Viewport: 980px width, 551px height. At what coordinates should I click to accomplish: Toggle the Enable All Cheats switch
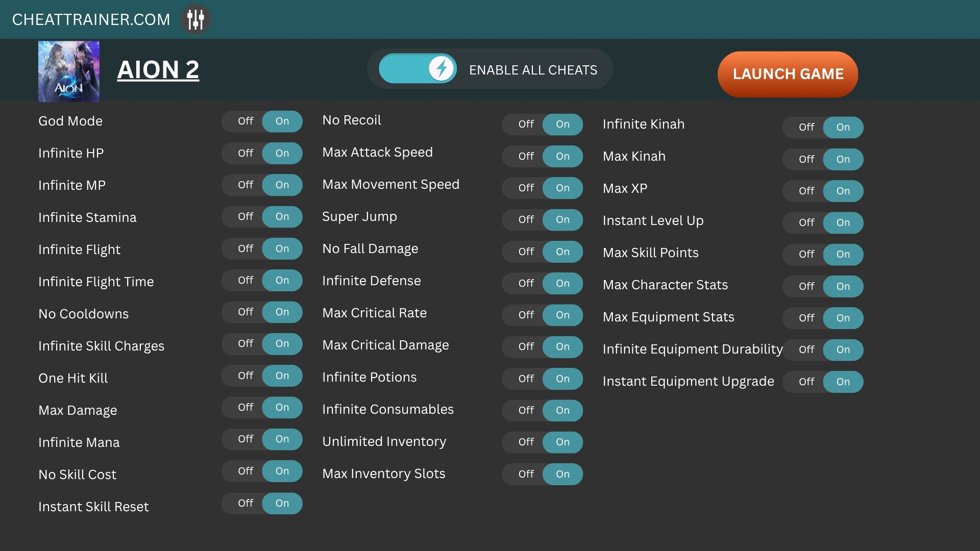(418, 69)
